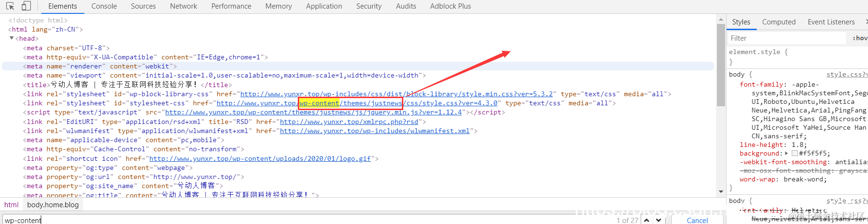The image size is (868, 224).
Task: Click the font-family property name
Action: tap(762, 84)
